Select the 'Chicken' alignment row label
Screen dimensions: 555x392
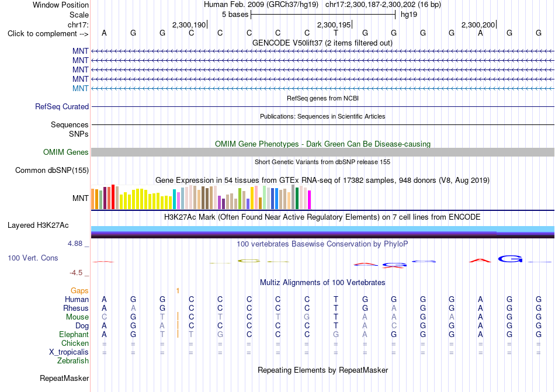click(75, 343)
